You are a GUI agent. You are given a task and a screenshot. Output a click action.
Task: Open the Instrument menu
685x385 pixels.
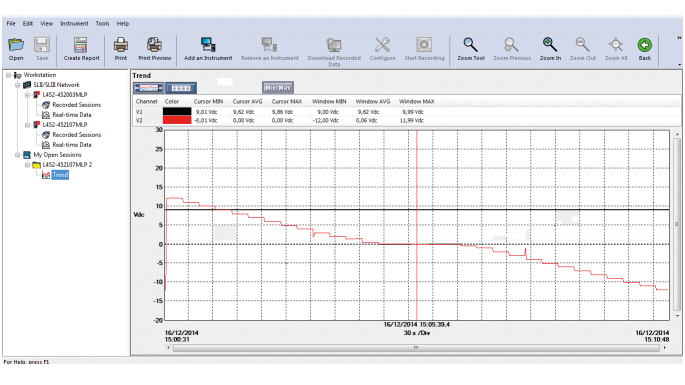(74, 24)
